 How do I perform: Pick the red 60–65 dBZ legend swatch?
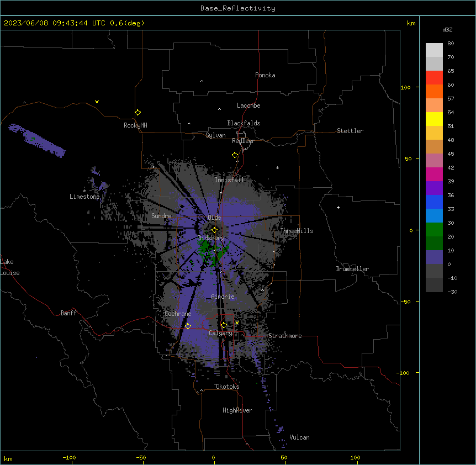pyautogui.click(x=434, y=77)
